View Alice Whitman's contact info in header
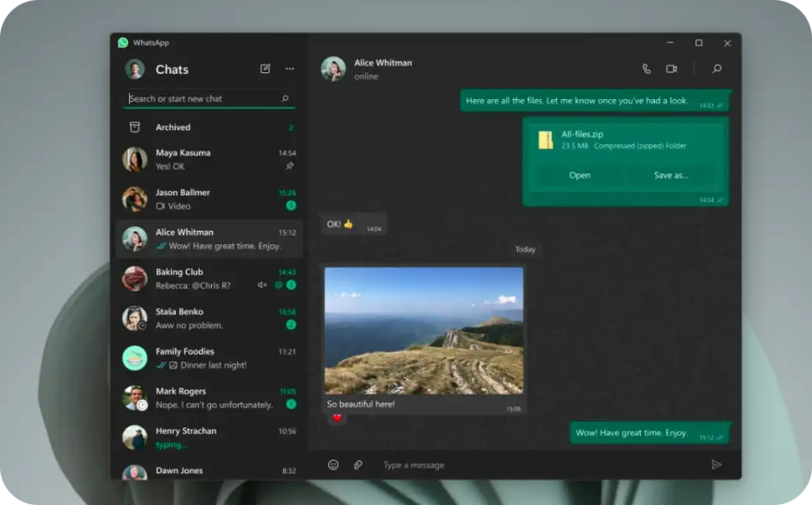The height and width of the screenshot is (505, 812). (382, 69)
